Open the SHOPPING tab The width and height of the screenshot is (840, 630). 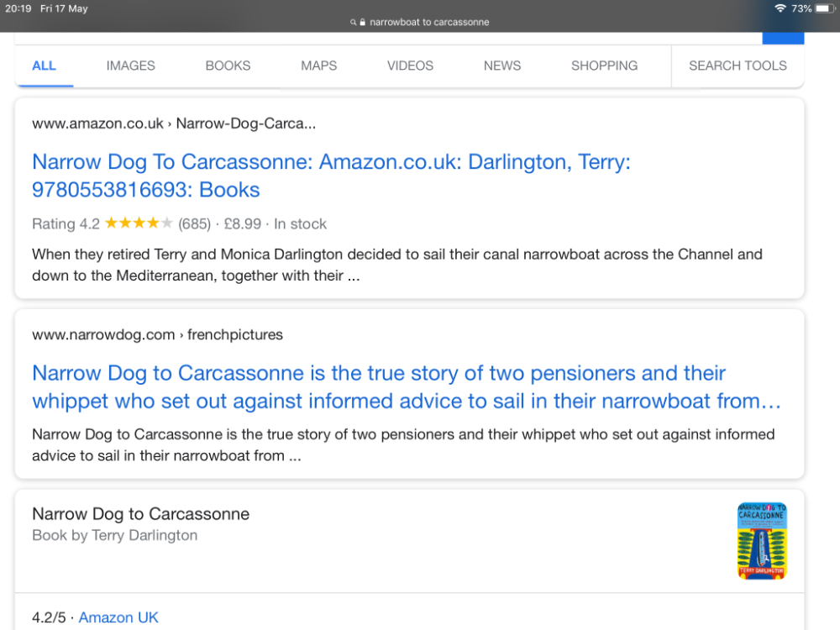click(604, 66)
